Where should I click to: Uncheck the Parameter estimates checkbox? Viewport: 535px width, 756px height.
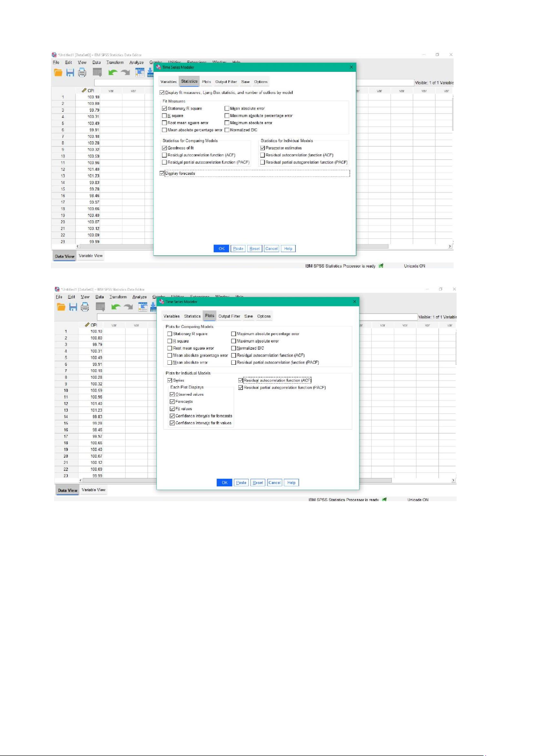263,148
